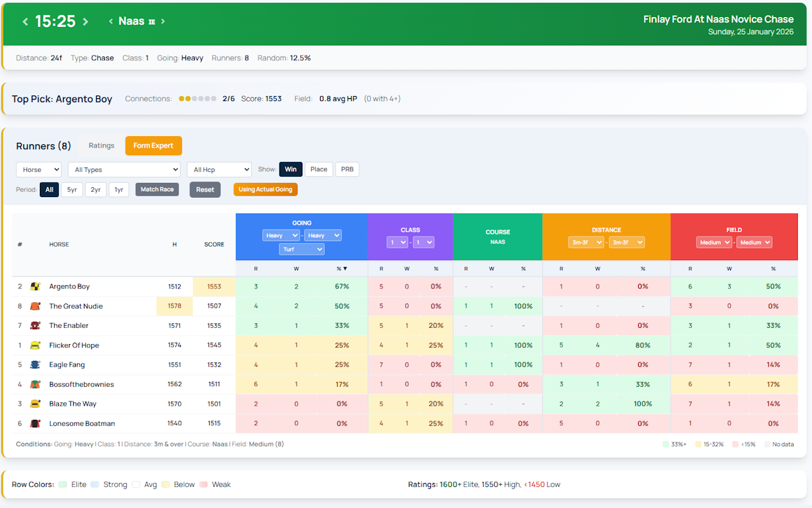812x508 pixels.
Task: Switch the Period filter to 5yr
Action: 72,190
